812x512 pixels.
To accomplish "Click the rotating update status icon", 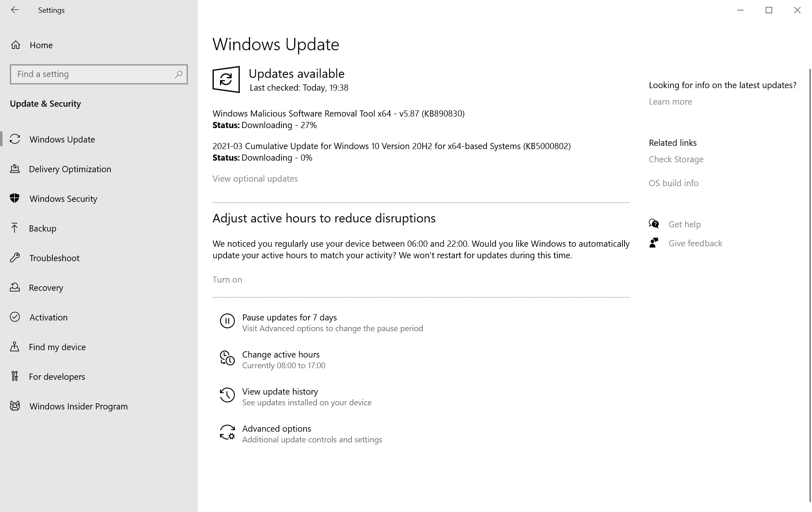I will click(x=226, y=79).
